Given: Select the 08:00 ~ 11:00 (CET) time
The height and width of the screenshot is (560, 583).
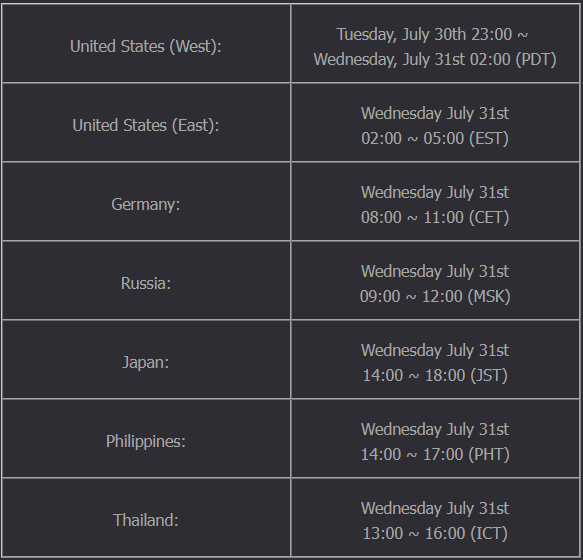Looking at the screenshot, I should (x=435, y=218).
